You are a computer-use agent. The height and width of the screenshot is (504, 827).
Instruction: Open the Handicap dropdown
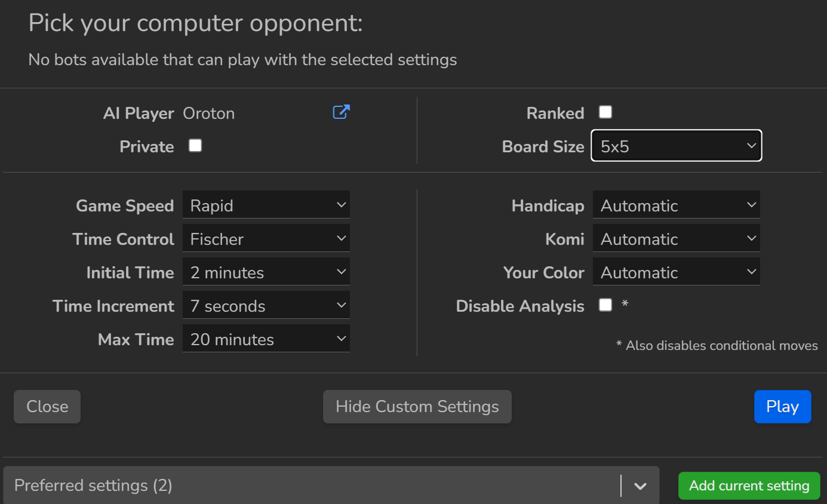tap(676, 205)
